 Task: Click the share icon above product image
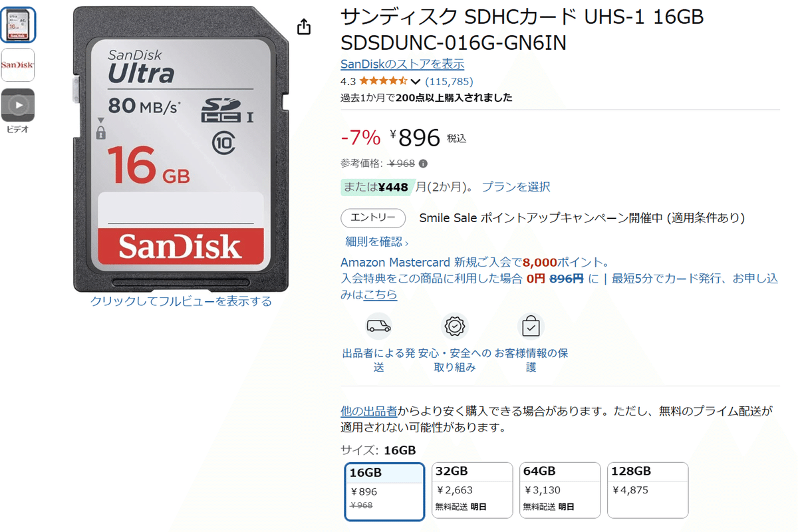[x=304, y=27]
